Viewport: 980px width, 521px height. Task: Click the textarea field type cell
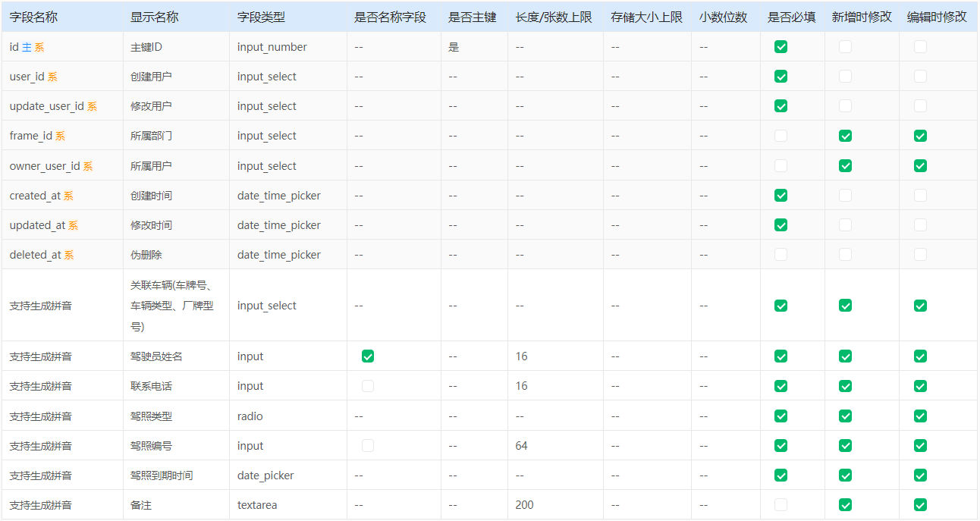258,505
